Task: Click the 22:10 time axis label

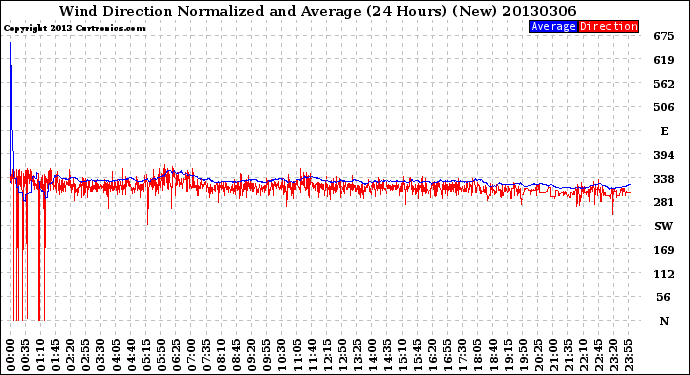Action: 583,355
